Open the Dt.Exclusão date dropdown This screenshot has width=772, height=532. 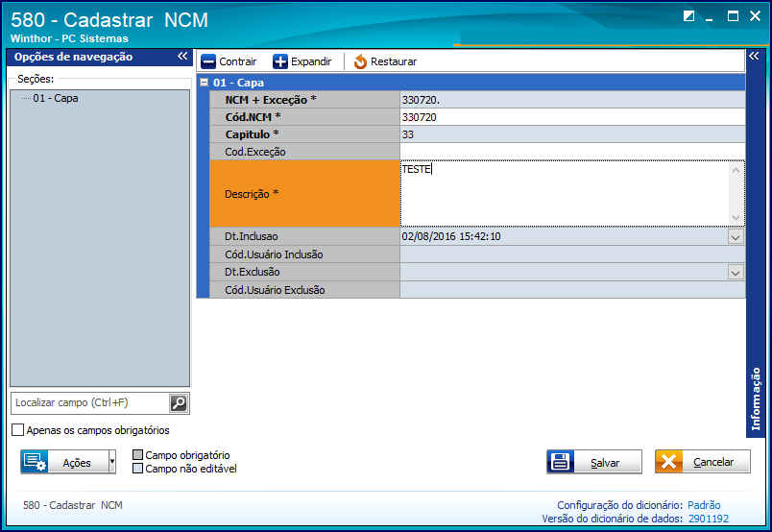pos(736,273)
